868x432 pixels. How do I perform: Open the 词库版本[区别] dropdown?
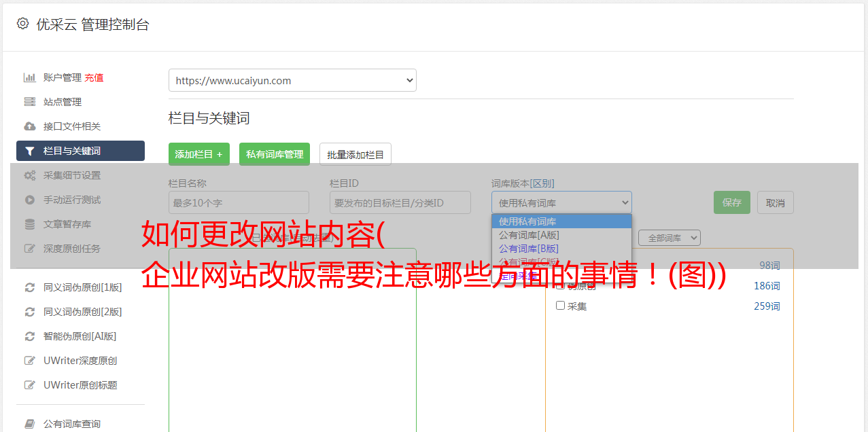[561, 202]
